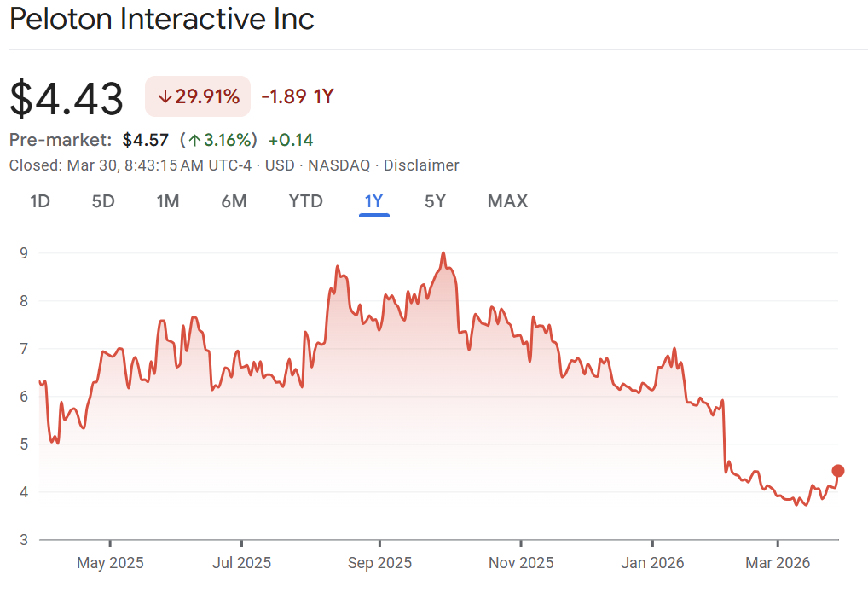The height and width of the screenshot is (592, 868).
Task: Click the green pre-market up arrow
Action: point(194,140)
